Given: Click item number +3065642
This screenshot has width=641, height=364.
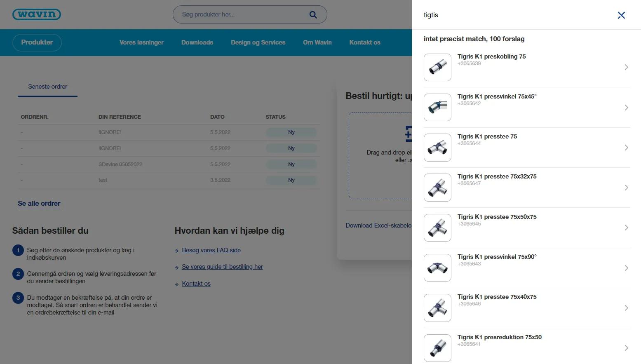Looking at the screenshot, I should tap(469, 103).
